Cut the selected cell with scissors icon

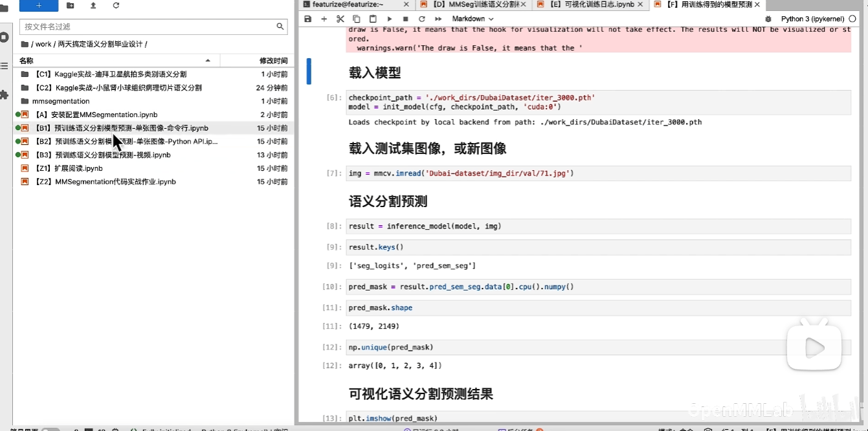[x=340, y=19]
